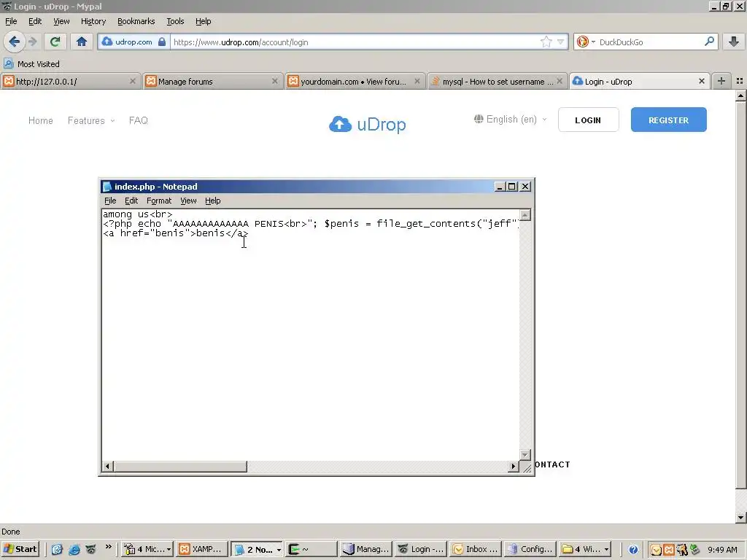
Task: Open the URL history dropdown arrow
Action: click(x=561, y=42)
